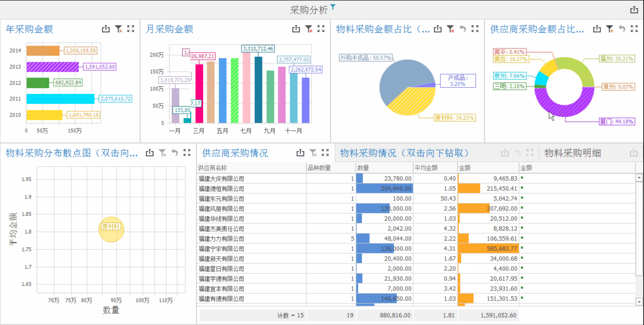644x325 pixels.
Task: Export the 供应商采购金额占比 donut chart
Action: pos(597,29)
